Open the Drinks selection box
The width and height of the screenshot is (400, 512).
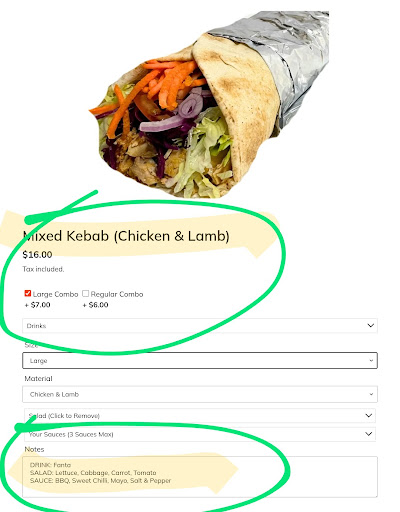(200, 326)
